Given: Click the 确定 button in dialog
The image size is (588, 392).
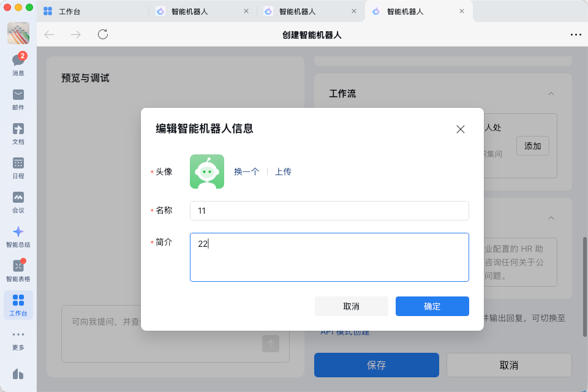Looking at the screenshot, I should tap(432, 306).
